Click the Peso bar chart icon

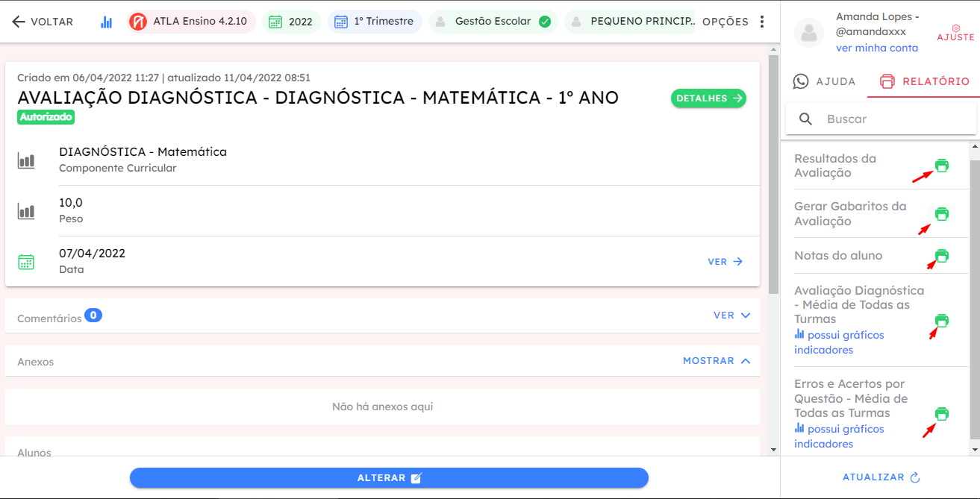(26, 211)
